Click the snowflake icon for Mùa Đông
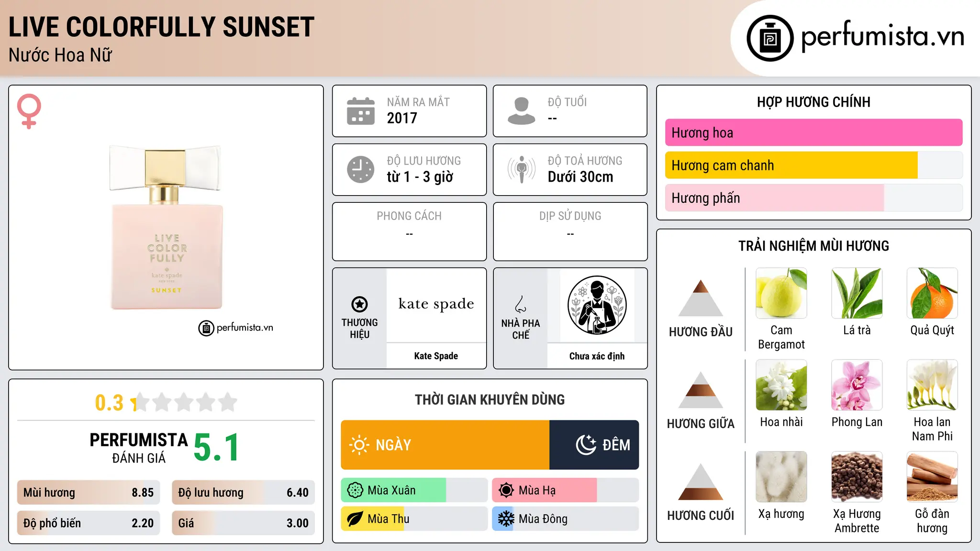 point(506,519)
